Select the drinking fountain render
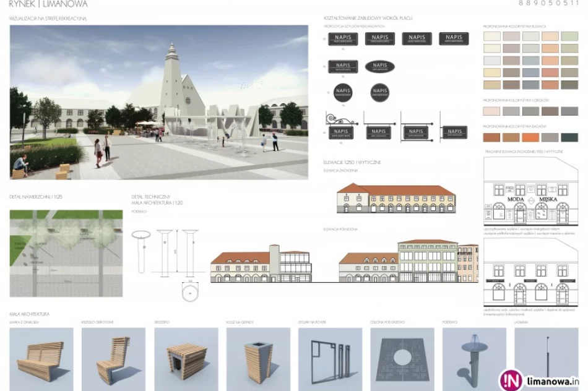Image resolution: width=588 pixels, height=391 pixels. coord(474,359)
